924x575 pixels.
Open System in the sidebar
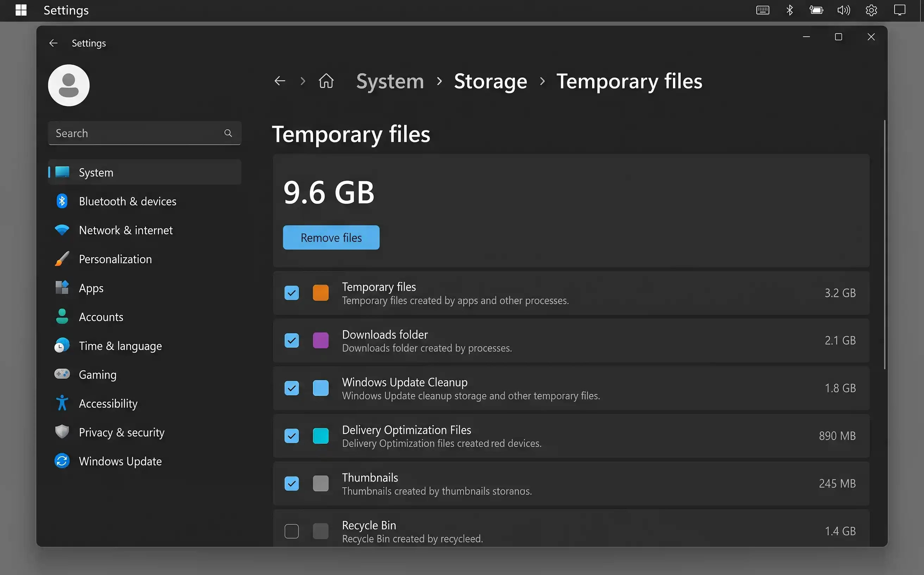pyautogui.click(x=145, y=172)
